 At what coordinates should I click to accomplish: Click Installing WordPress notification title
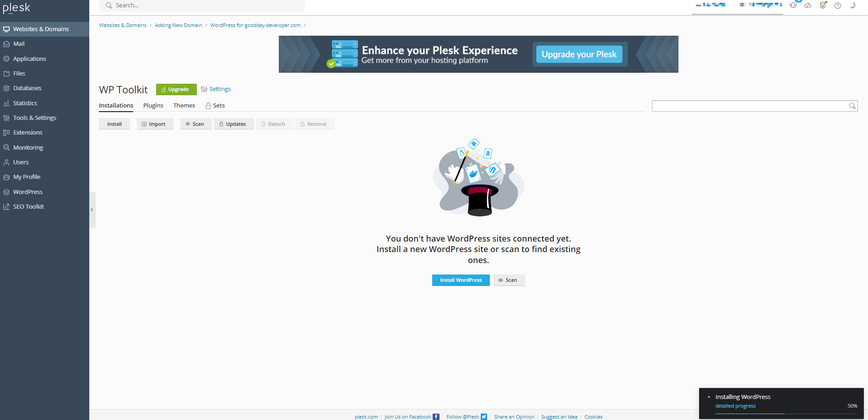[743, 397]
